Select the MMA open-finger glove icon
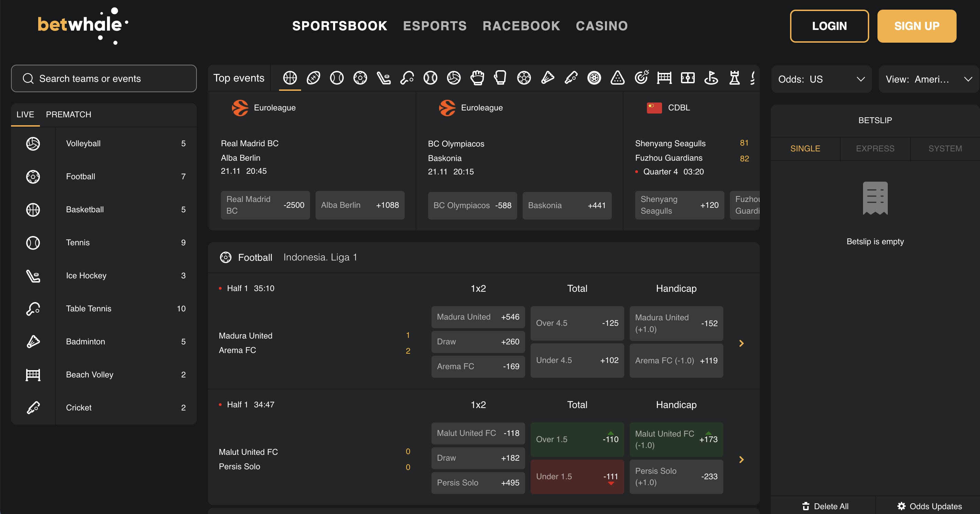The height and width of the screenshot is (514, 980). pyautogui.click(x=477, y=78)
